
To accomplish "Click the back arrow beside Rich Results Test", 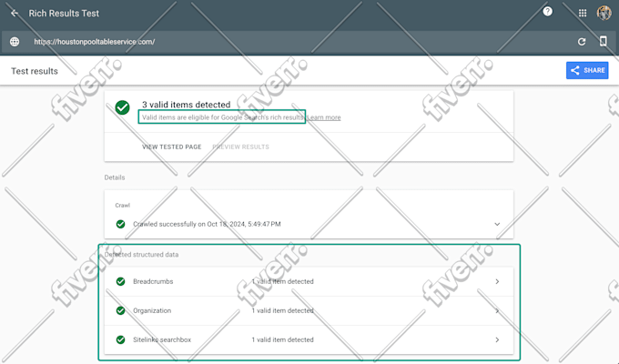I will (x=15, y=13).
